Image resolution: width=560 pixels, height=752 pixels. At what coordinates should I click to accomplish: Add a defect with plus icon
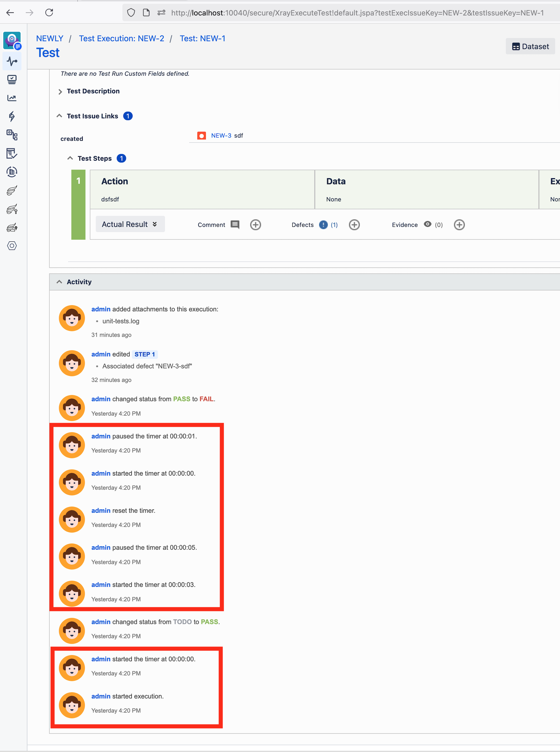[x=354, y=224]
